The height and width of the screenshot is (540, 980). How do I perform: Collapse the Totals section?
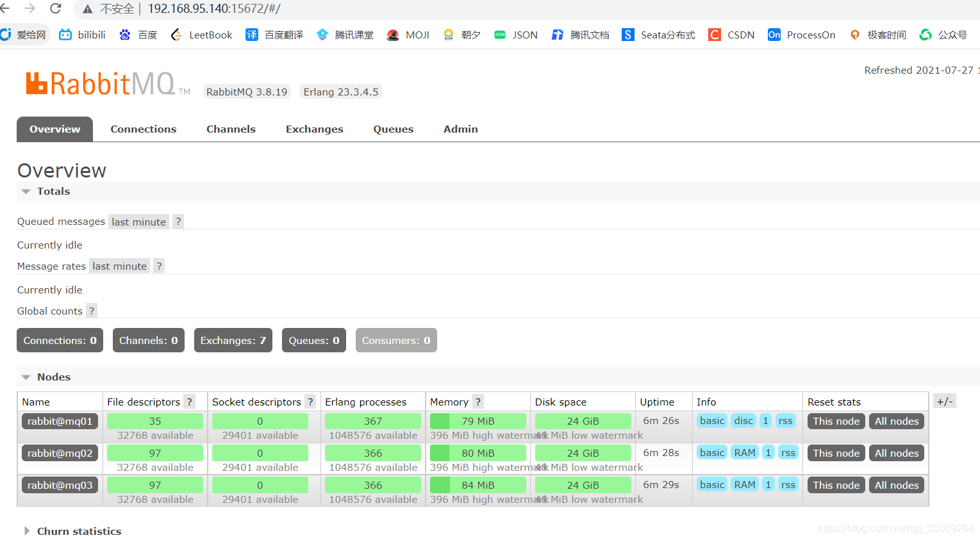click(26, 191)
